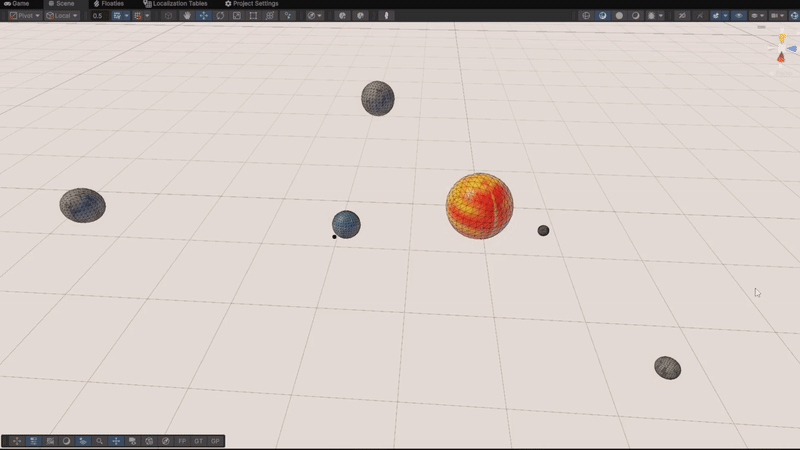
Task: Click the grid snap value field 0.5
Action: point(98,16)
